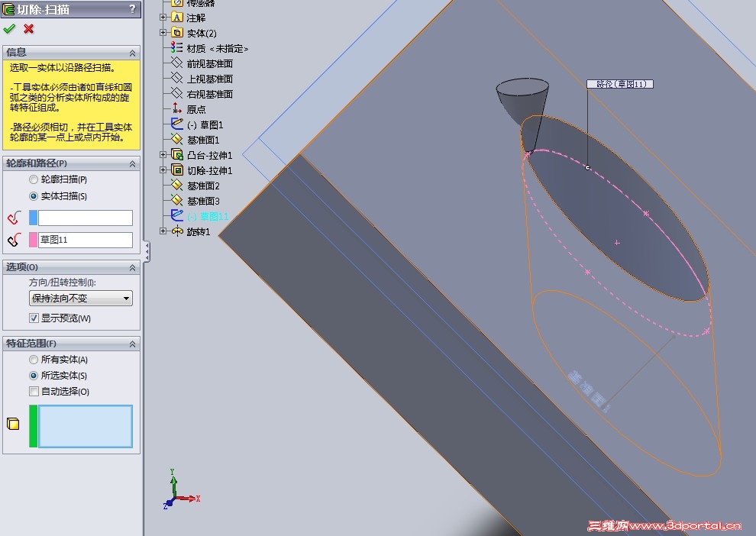Image resolution: width=756 pixels, height=536 pixels.
Task: Click the 基准面2 reference plane icon
Action: [177, 186]
